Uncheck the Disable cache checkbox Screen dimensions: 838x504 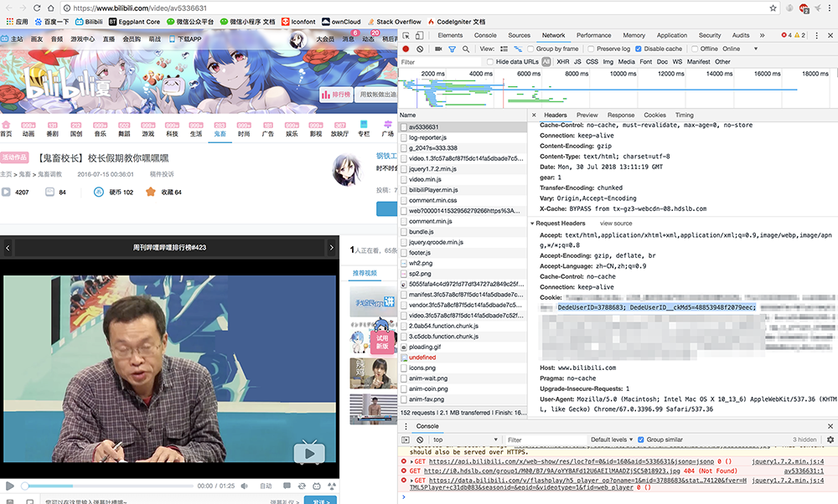[639, 49]
